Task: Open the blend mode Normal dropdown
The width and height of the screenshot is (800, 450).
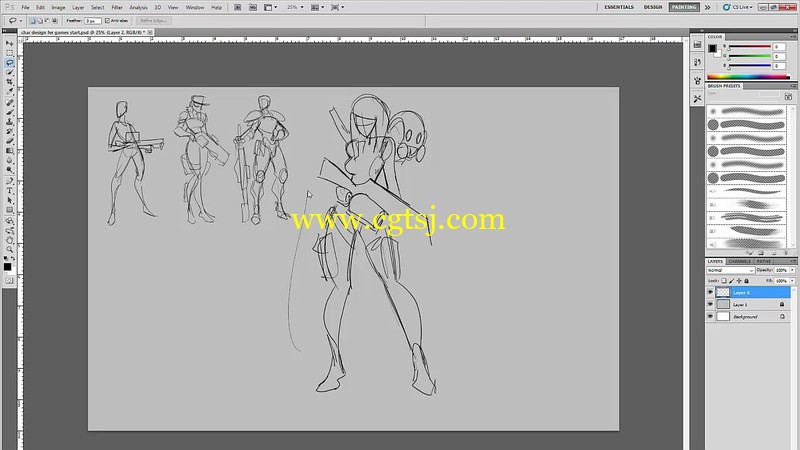Action: coord(731,270)
